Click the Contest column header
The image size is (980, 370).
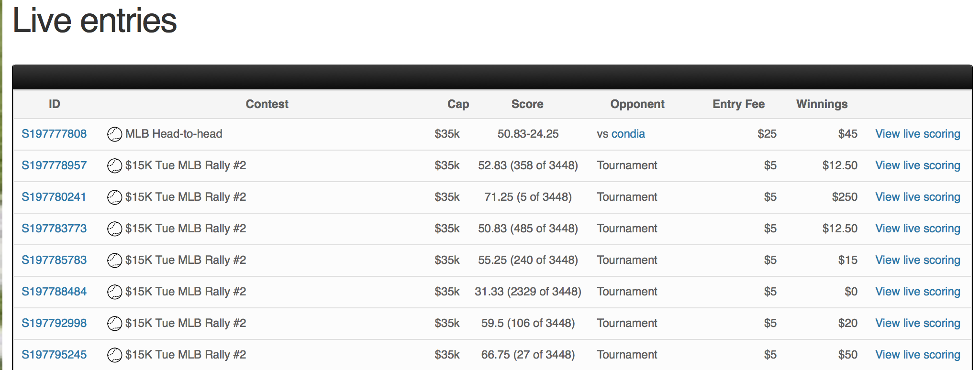(x=267, y=104)
